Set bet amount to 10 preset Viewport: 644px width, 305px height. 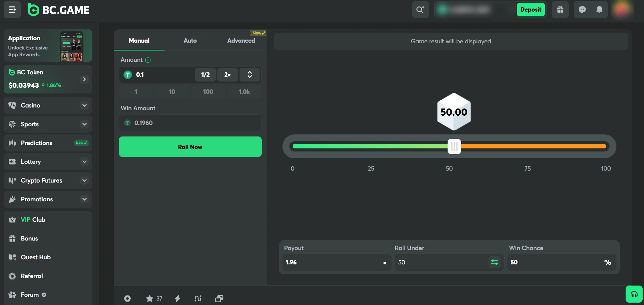172,92
